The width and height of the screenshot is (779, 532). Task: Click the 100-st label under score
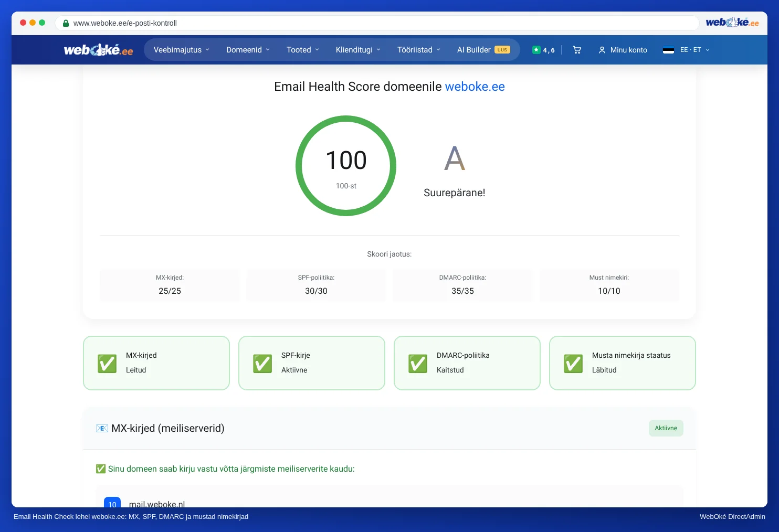(x=346, y=186)
